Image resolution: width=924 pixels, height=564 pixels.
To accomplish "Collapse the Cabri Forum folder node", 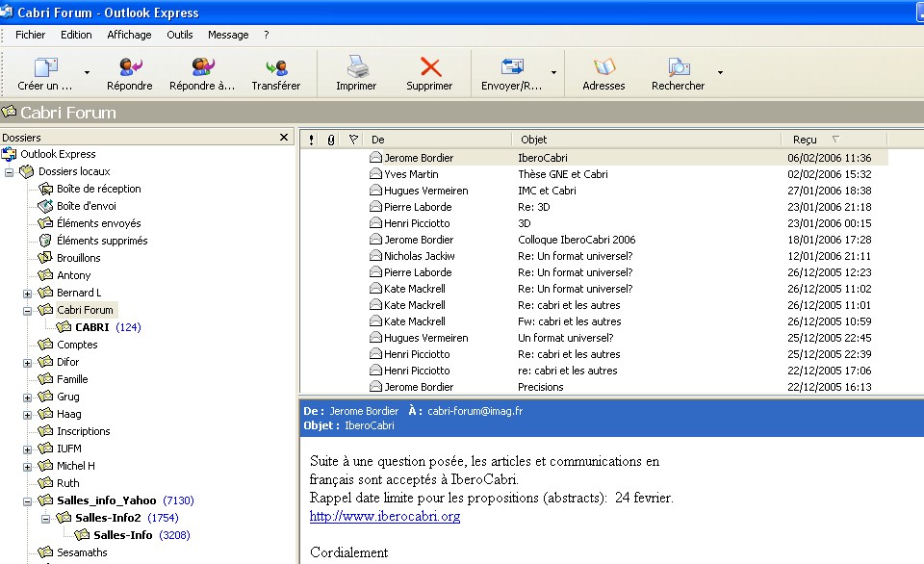I will (x=27, y=311).
